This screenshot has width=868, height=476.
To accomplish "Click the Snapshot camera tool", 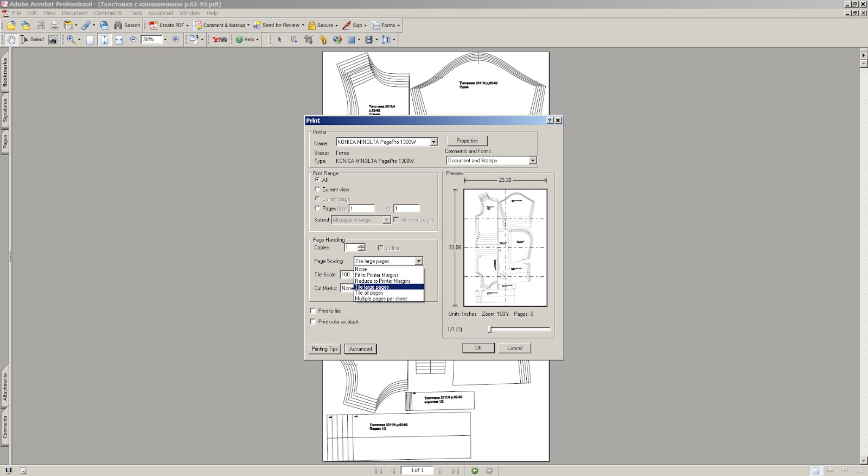I will click(x=53, y=40).
